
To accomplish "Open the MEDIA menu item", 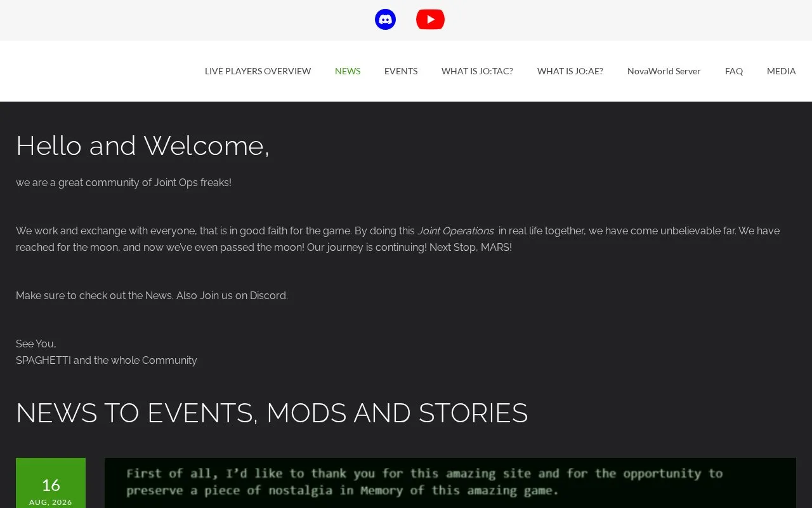I will point(782,71).
